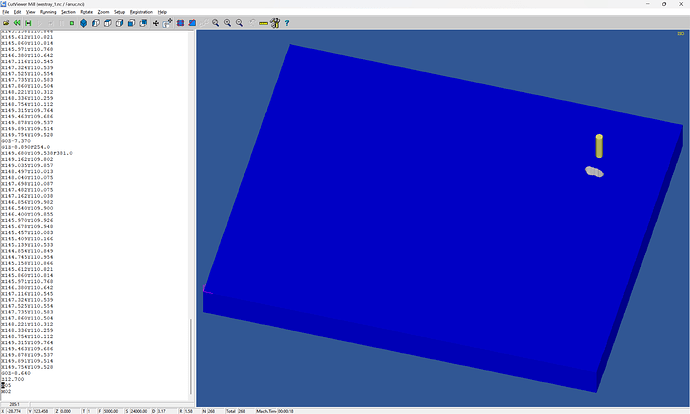The width and height of the screenshot is (690, 414).
Task: Click the crossed-out section icon
Action: (x=192, y=23)
